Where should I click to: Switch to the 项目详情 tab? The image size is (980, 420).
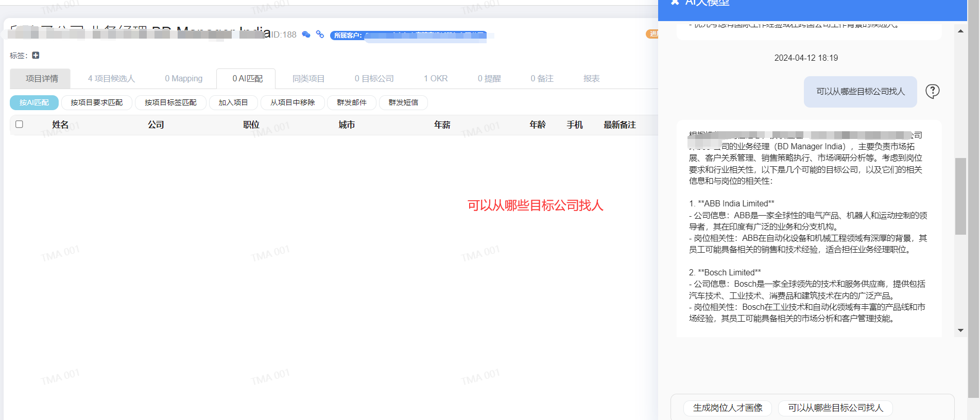tap(42, 79)
